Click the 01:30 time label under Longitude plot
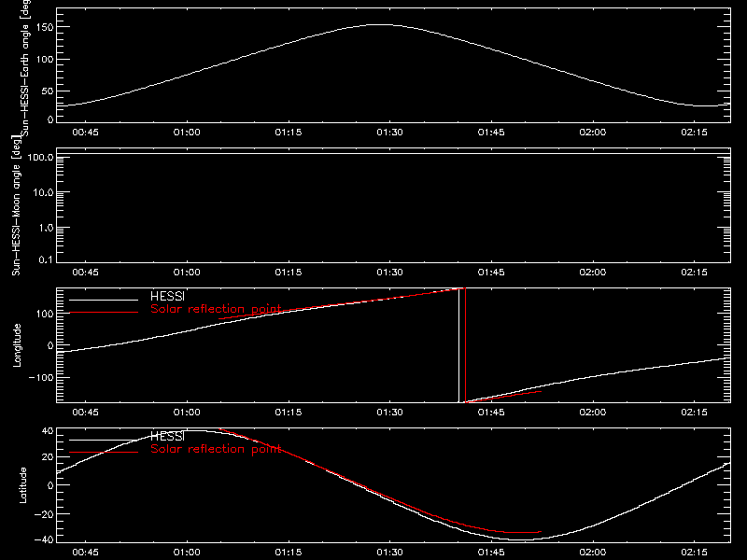This screenshot has width=747, height=560. click(389, 413)
